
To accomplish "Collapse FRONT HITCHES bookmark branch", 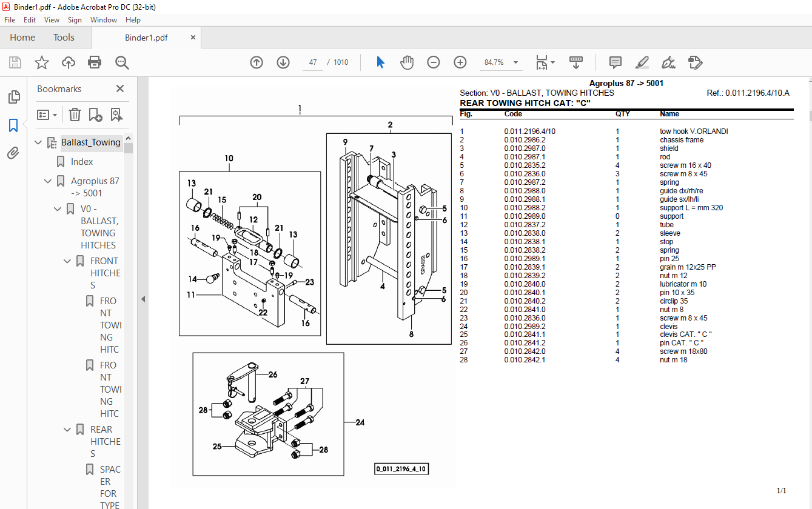I will click(68, 261).
